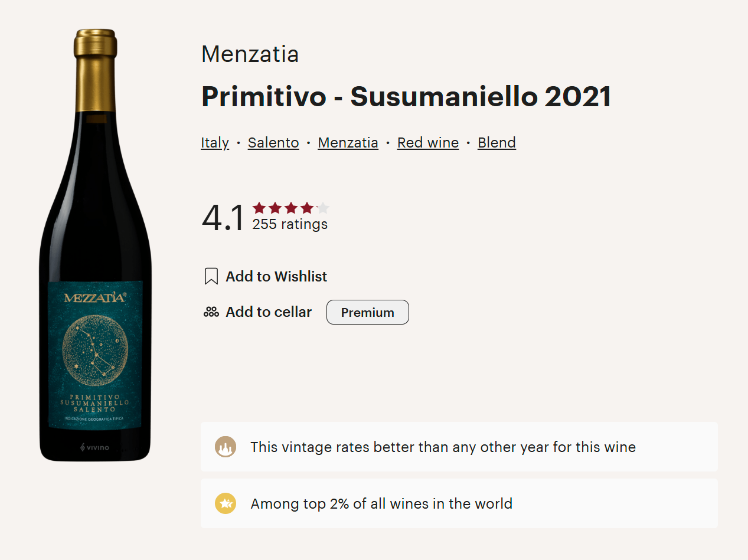This screenshot has width=748, height=560.
Task: Click the fifth grey rating star
Action: point(323,208)
